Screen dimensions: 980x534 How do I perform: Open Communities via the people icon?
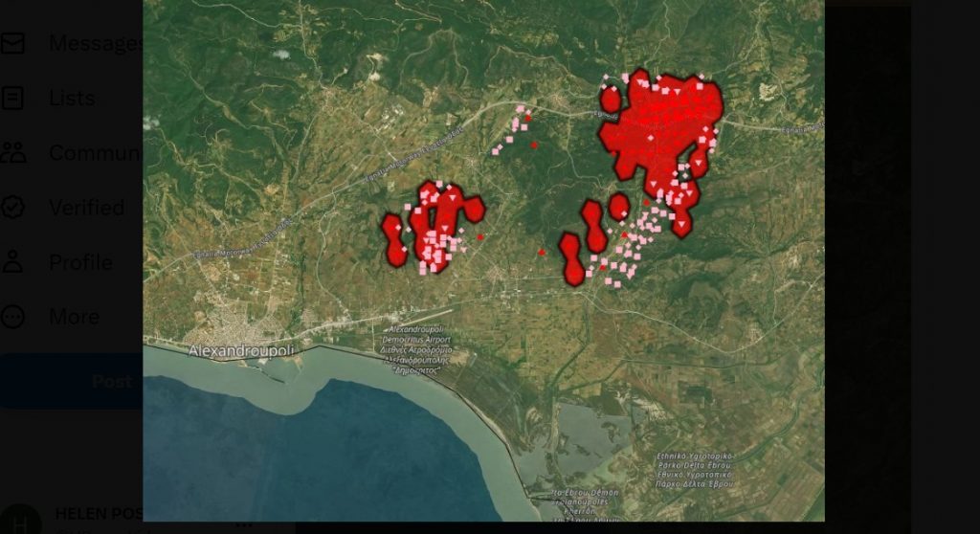(12, 152)
